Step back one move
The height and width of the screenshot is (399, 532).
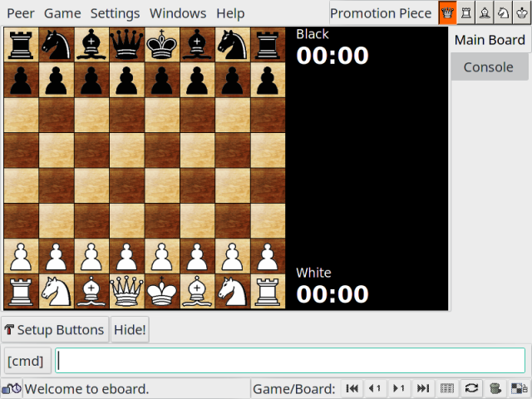pyautogui.click(x=376, y=388)
